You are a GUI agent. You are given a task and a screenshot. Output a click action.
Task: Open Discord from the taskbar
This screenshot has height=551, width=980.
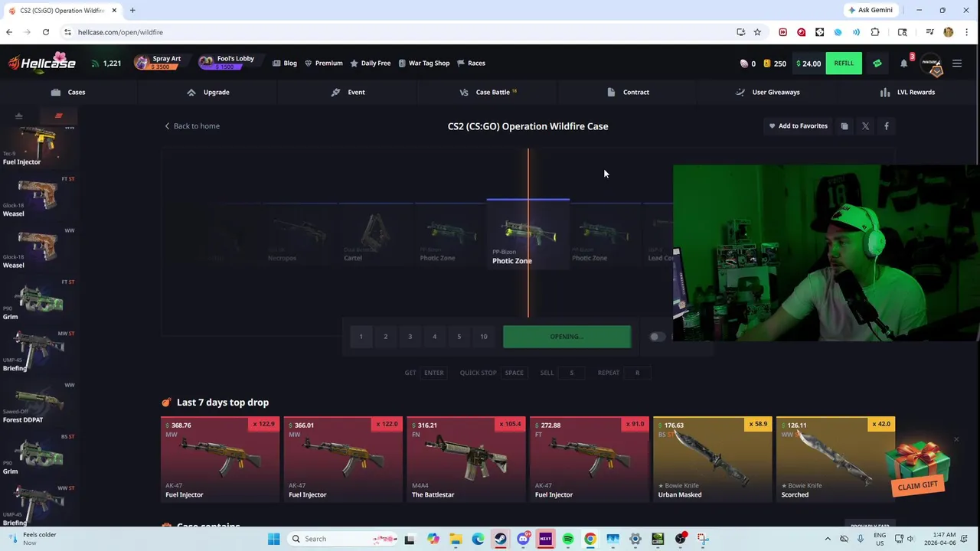[x=523, y=539]
